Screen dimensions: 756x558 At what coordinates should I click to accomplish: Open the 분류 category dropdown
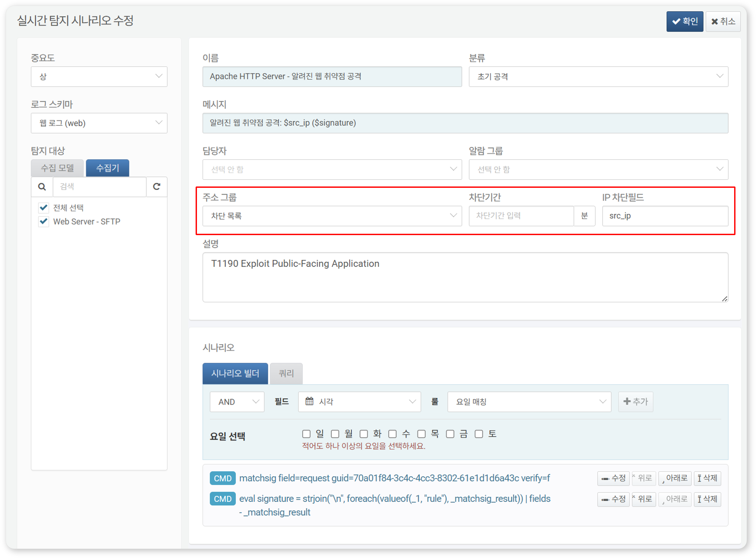tap(599, 77)
